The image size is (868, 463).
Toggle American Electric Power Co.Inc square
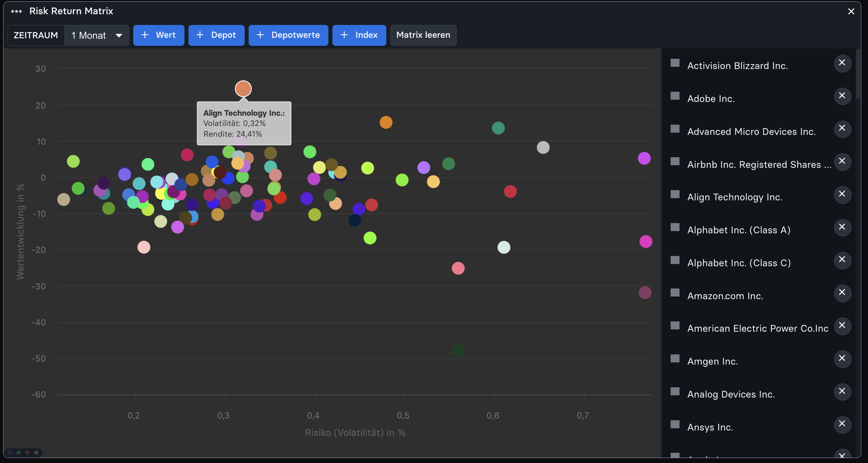point(675,326)
